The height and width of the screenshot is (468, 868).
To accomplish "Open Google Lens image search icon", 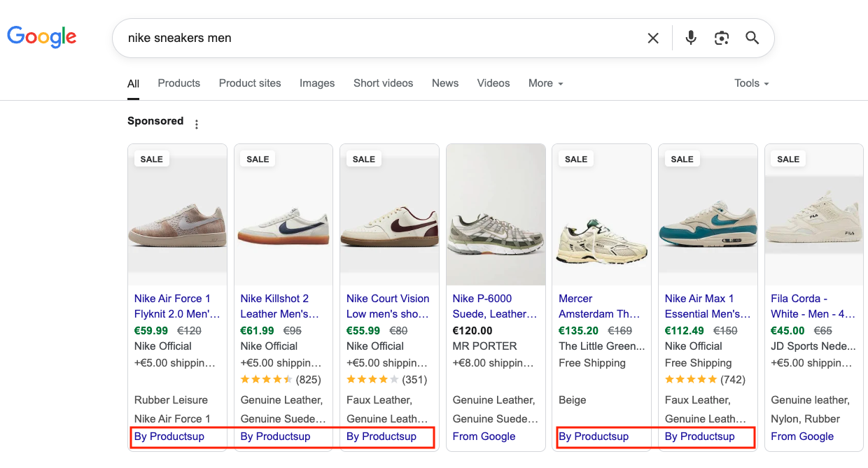I will (722, 38).
